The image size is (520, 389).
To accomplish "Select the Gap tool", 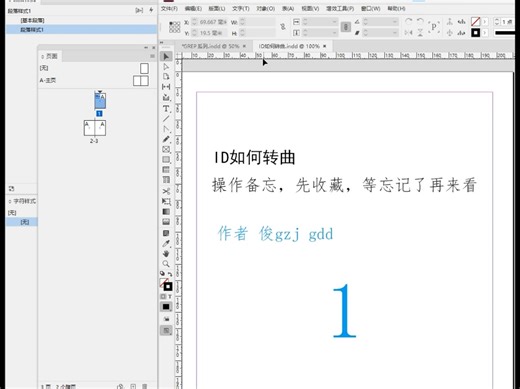I will point(166,87).
